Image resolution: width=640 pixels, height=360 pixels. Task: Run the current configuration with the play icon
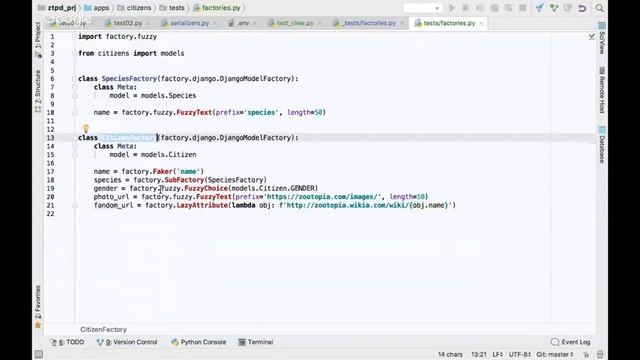[x=452, y=8]
